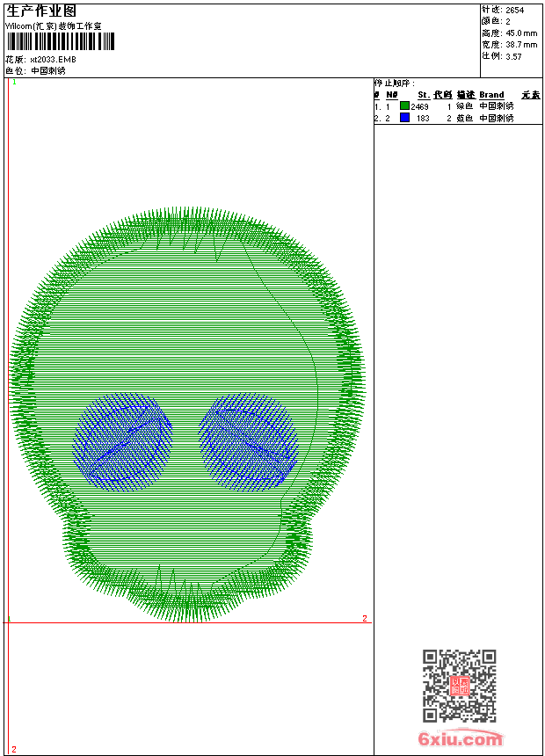Select the left blue eye of the skull

123,441
